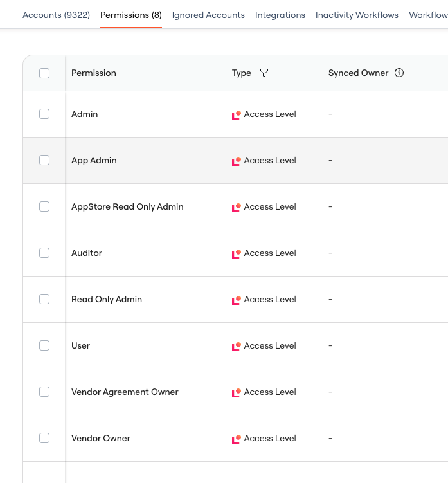Open the App Admin permission name

[x=94, y=161]
